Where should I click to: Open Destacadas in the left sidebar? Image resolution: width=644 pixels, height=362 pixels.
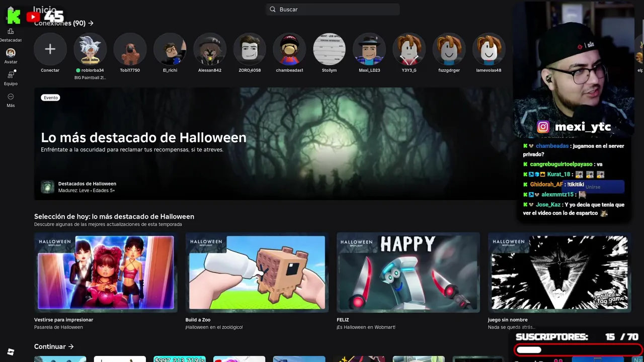click(x=11, y=35)
